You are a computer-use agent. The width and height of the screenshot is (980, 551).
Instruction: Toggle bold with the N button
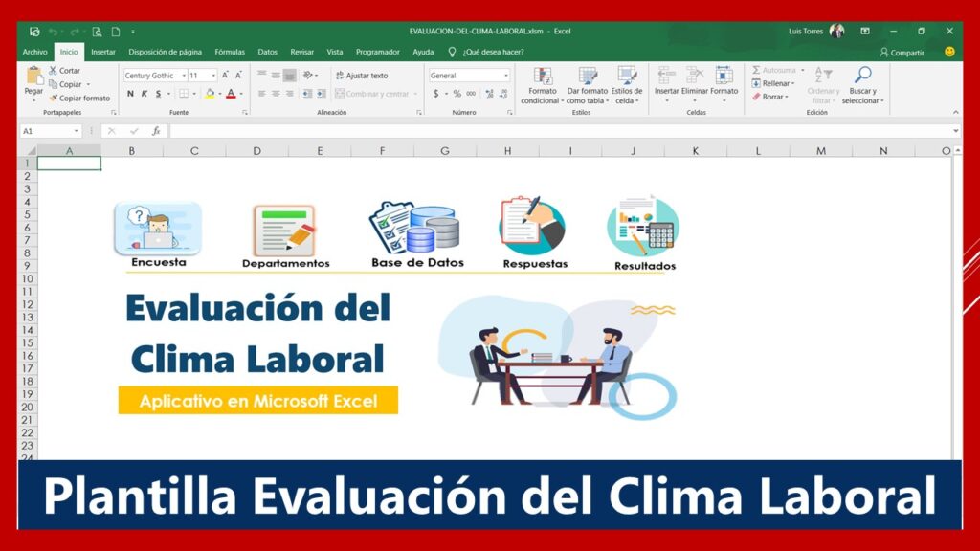point(130,94)
